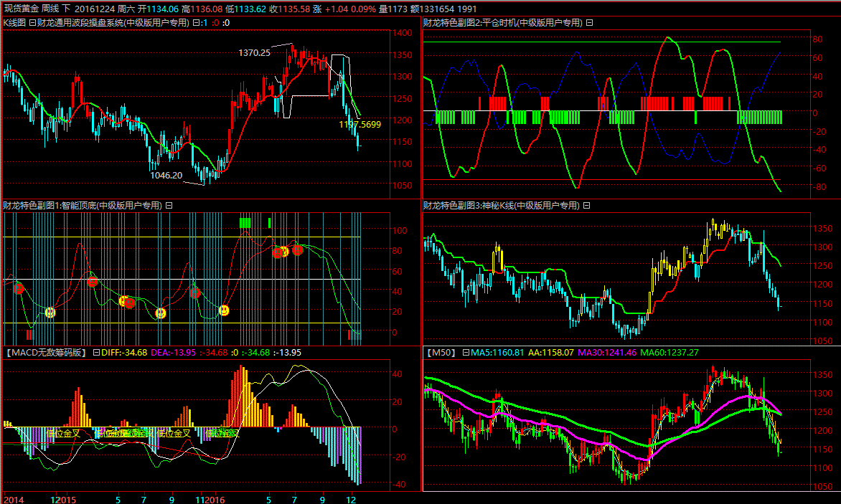
Task: Open 财龙特色副图2:平仓时机 indicator title
Action: pyautogui.click(x=503, y=23)
